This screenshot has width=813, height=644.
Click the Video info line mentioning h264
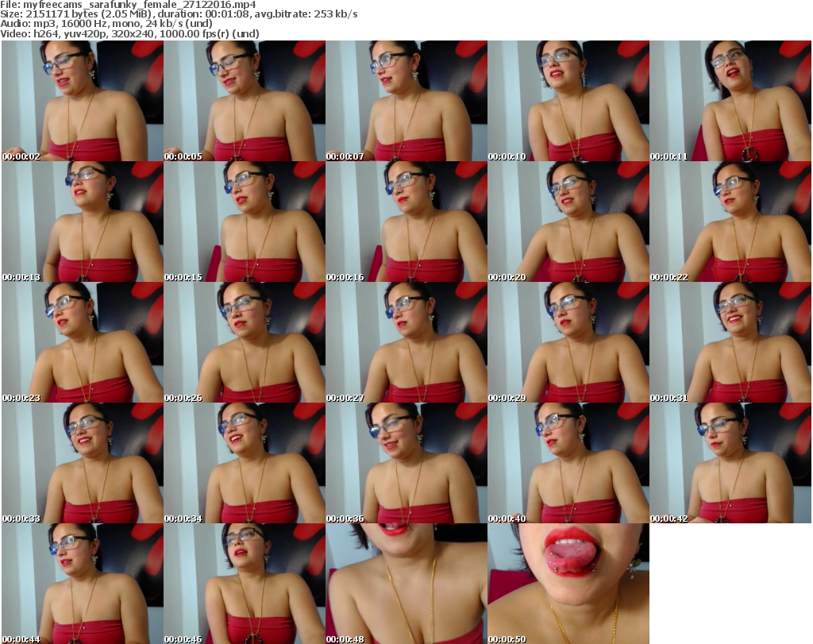(x=129, y=33)
